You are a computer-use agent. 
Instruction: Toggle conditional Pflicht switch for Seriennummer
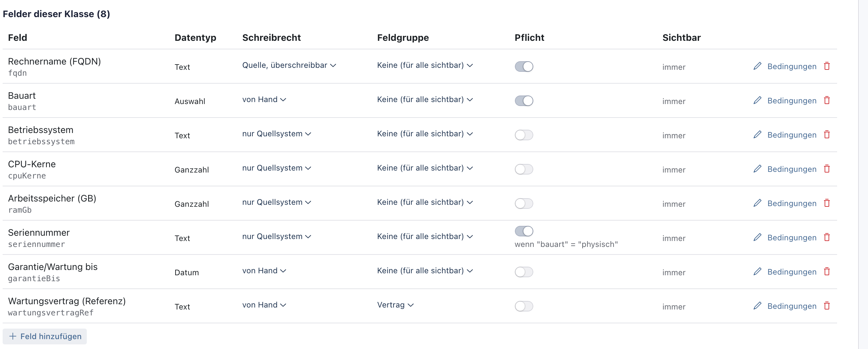(524, 231)
